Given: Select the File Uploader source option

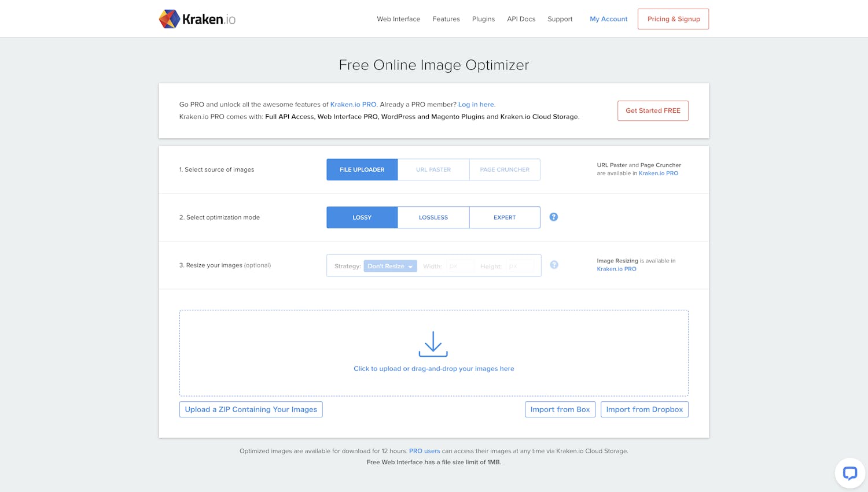Looking at the screenshot, I should [362, 169].
